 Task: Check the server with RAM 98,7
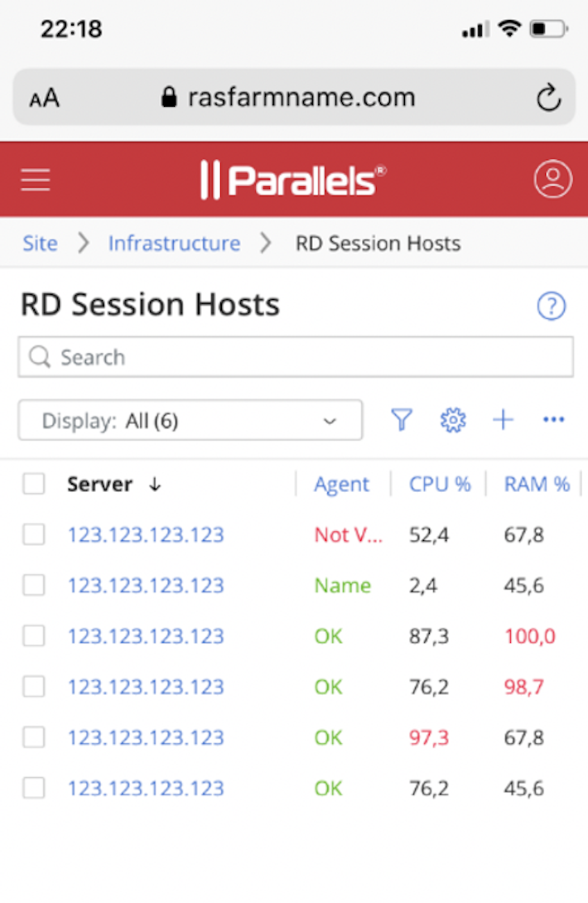tap(34, 687)
